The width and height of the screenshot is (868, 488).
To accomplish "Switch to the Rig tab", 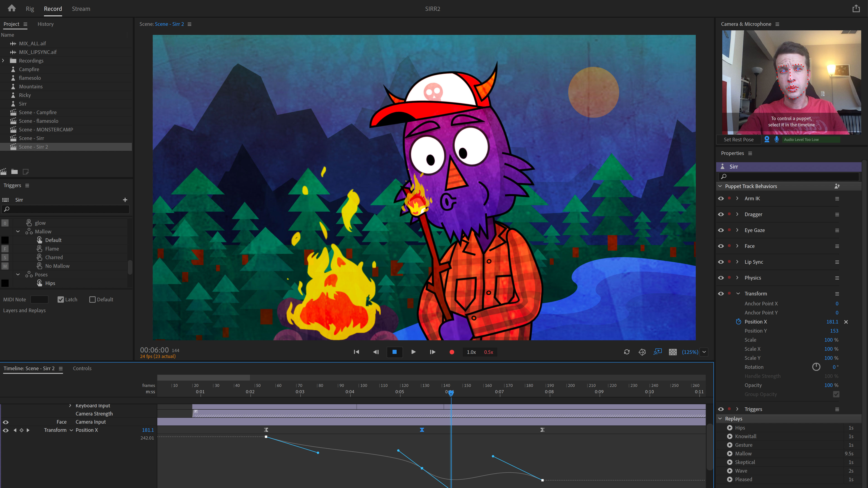I will tap(30, 8).
